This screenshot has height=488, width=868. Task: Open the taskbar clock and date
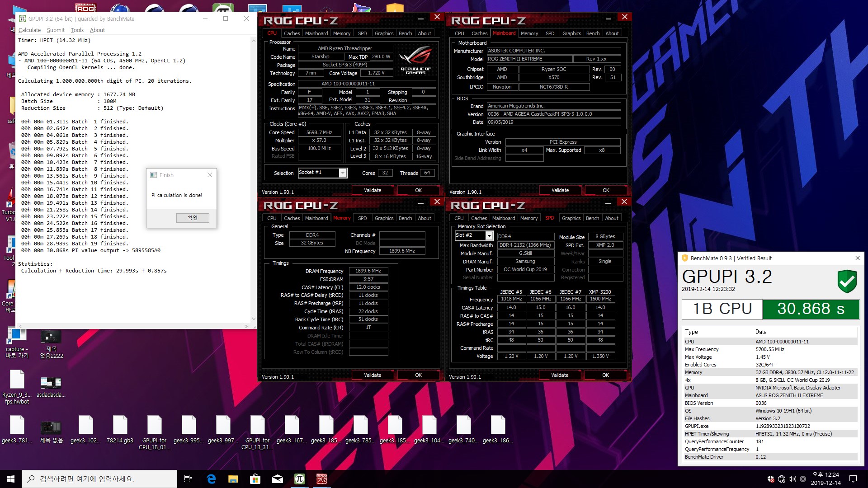point(826,479)
